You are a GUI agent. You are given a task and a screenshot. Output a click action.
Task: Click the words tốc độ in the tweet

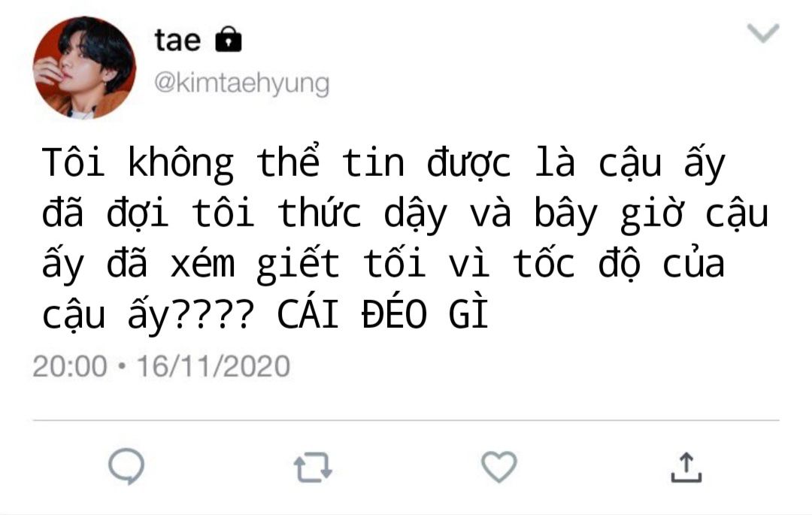pos(577,265)
